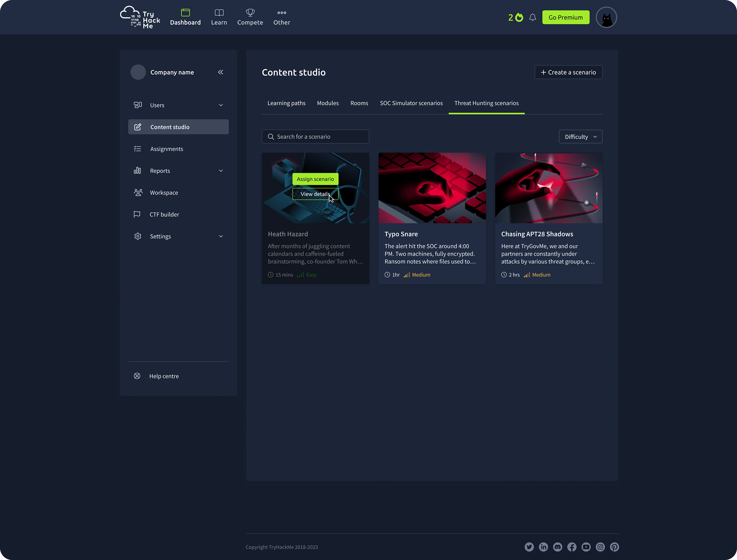This screenshot has height=560, width=737.
Task: Open the Facebook footer icon
Action: pyautogui.click(x=572, y=547)
